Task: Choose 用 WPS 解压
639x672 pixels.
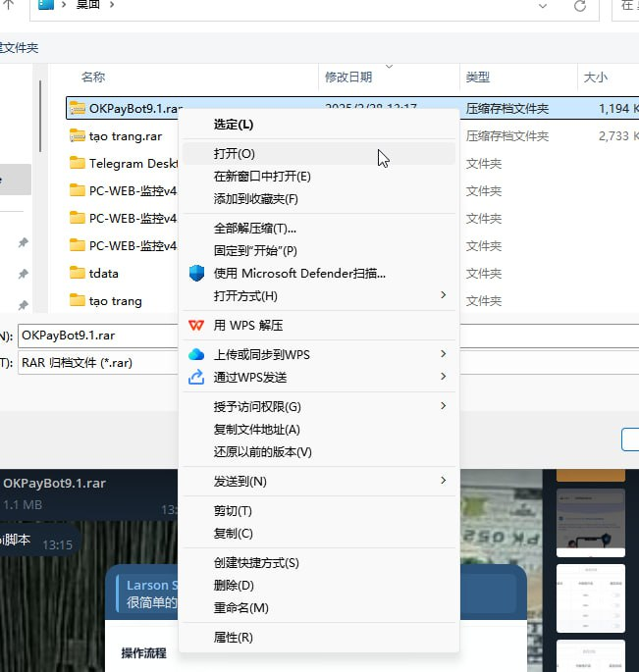Action: (319, 326)
